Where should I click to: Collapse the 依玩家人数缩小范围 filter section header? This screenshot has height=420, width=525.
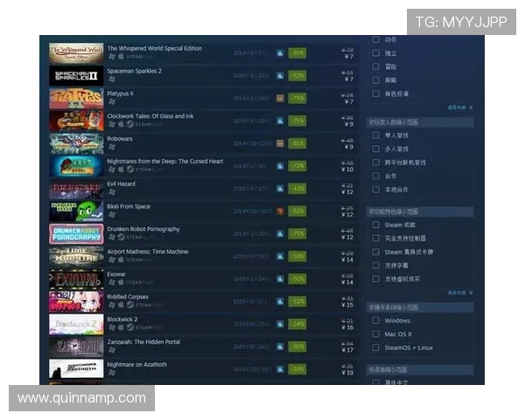(x=420, y=122)
